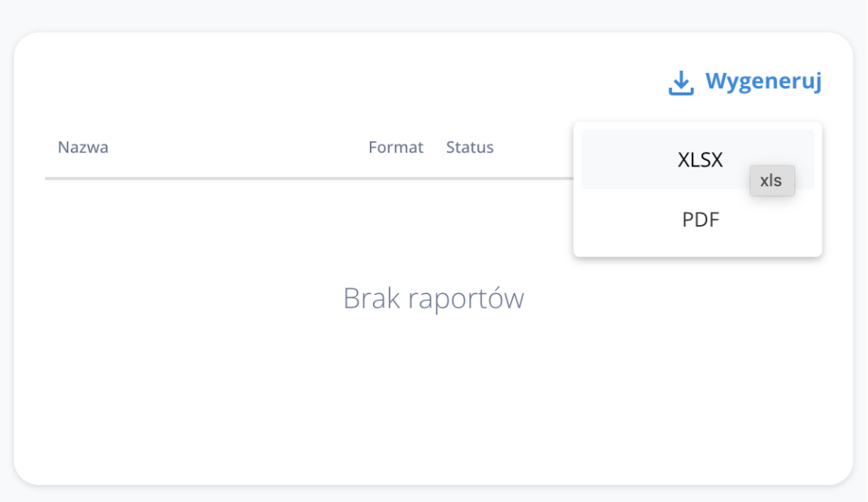Image resolution: width=868 pixels, height=502 pixels.
Task: Generate the report as an XLSX spreadsheet
Action: (x=700, y=160)
